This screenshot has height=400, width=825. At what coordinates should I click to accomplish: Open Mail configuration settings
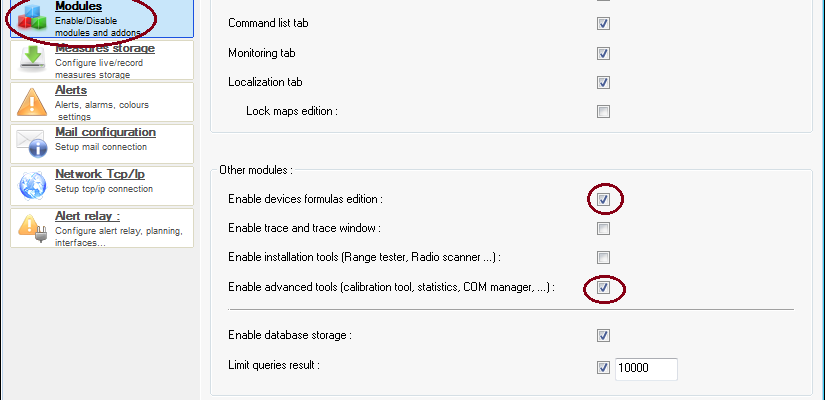point(102,144)
